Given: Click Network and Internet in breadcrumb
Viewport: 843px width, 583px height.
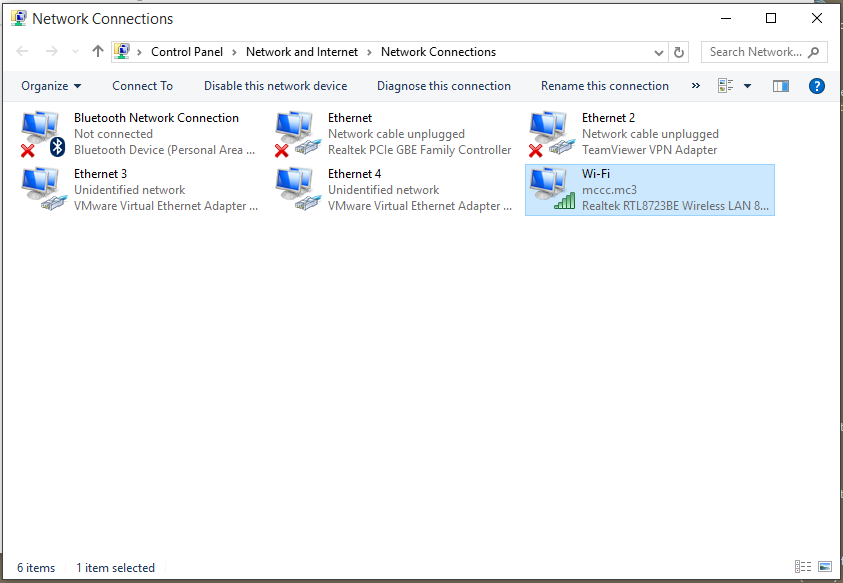Looking at the screenshot, I should tap(301, 52).
